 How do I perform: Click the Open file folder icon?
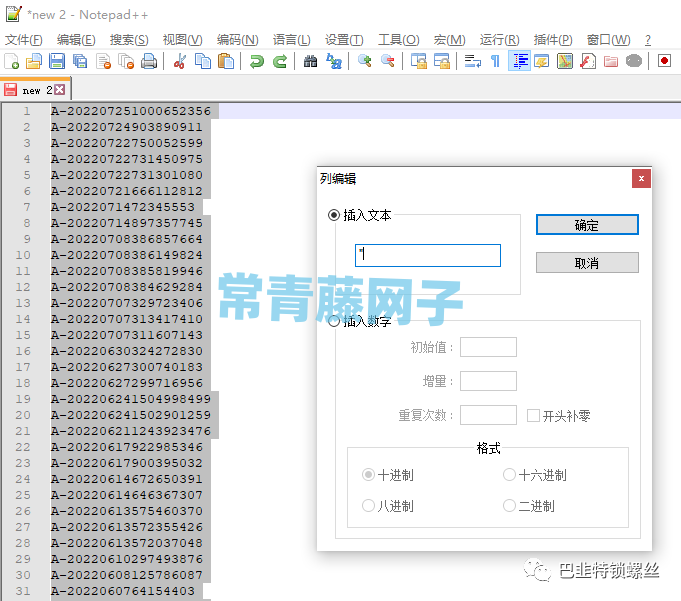point(34,61)
